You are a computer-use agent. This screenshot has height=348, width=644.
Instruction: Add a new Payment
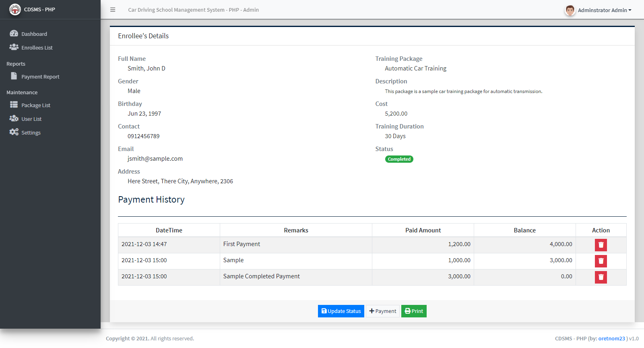[383, 311]
